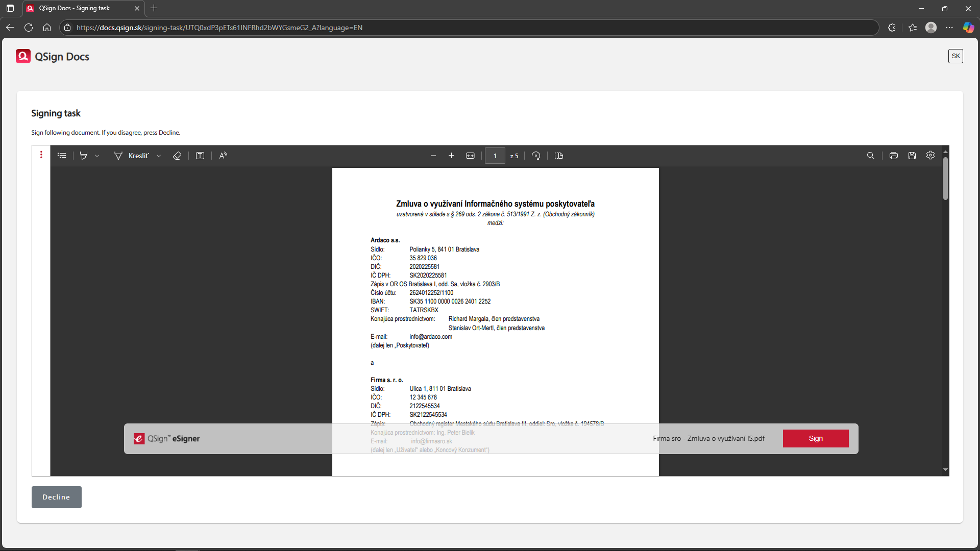This screenshot has height=551, width=980.
Task: Rotate the PDF document
Action: (x=536, y=156)
